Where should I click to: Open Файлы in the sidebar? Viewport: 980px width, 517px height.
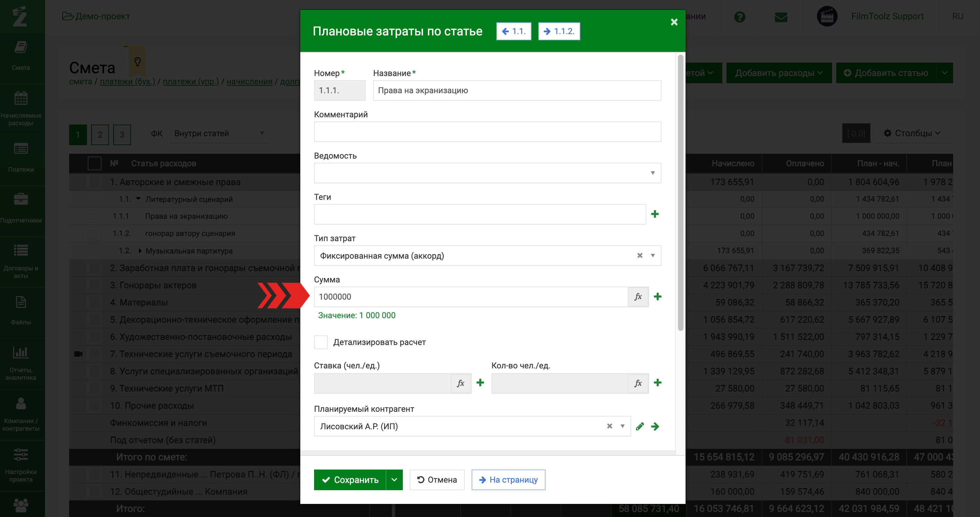pos(21,311)
